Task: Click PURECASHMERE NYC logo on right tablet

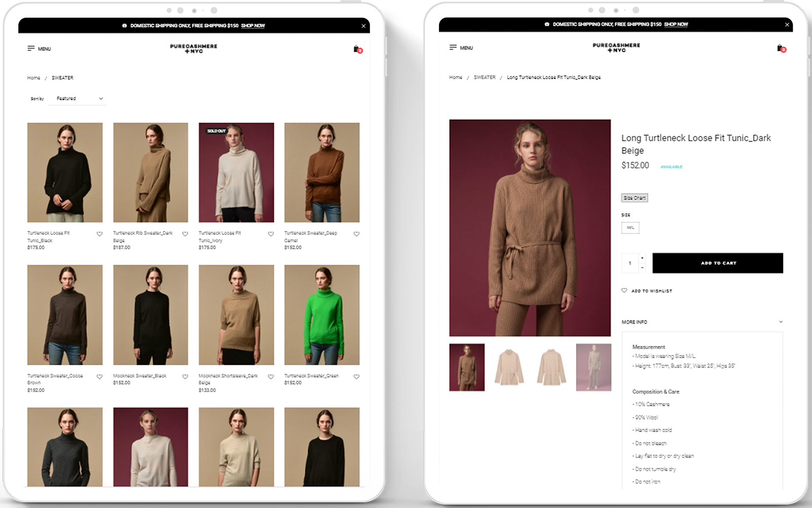Action: 616,47
